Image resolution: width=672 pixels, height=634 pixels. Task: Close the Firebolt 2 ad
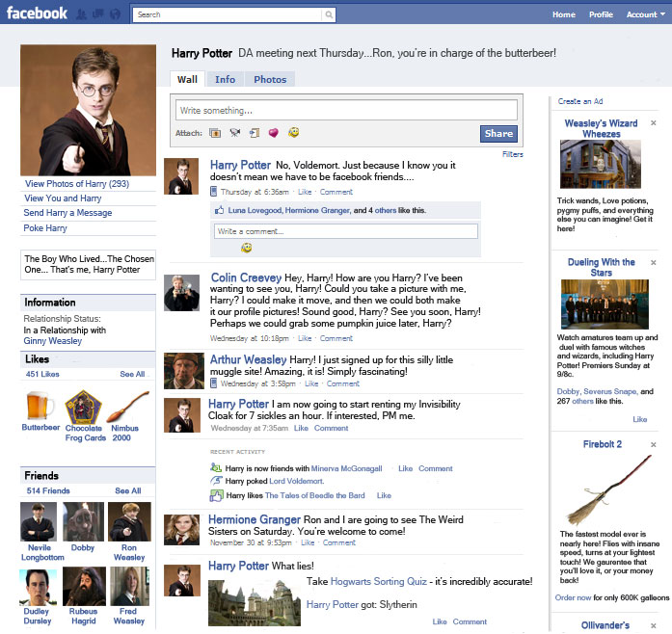pyautogui.click(x=654, y=444)
